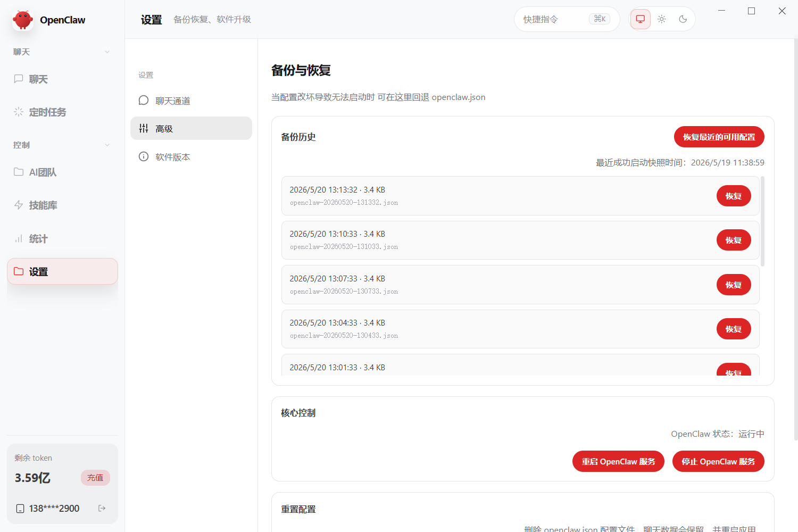The width and height of the screenshot is (798, 532).
Task: Restore backup from 13:10:33
Action: [x=734, y=240]
